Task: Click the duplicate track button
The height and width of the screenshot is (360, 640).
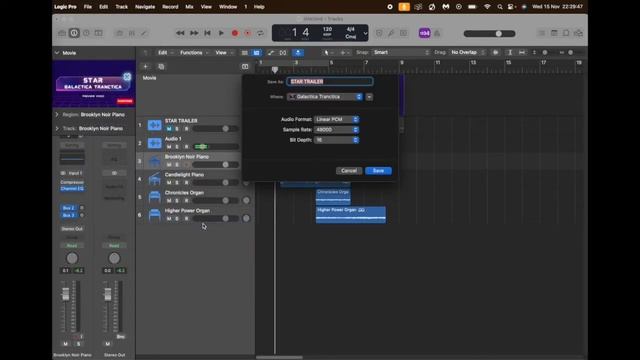Action: point(161,67)
